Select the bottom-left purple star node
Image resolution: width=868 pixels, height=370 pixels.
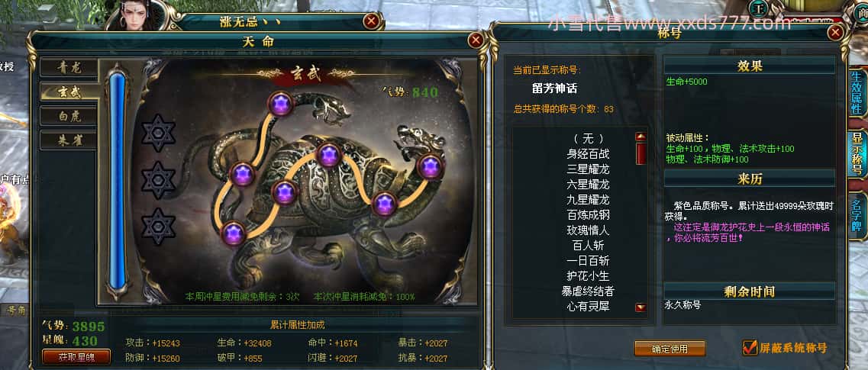234,234
